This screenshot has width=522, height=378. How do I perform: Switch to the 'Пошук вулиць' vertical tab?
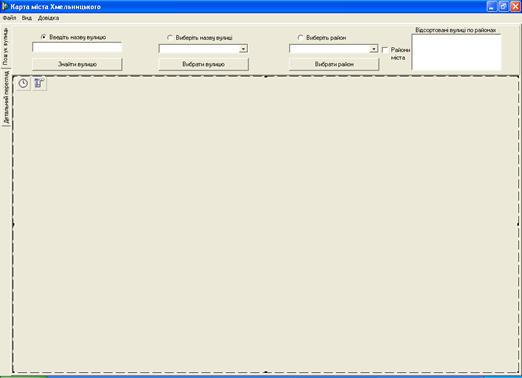(x=5, y=47)
